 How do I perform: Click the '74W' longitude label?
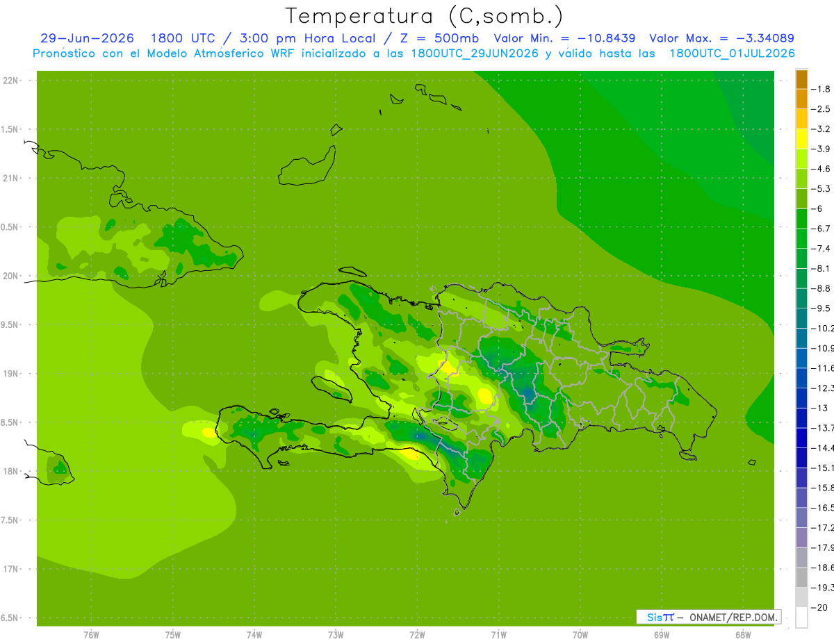point(254,635)
